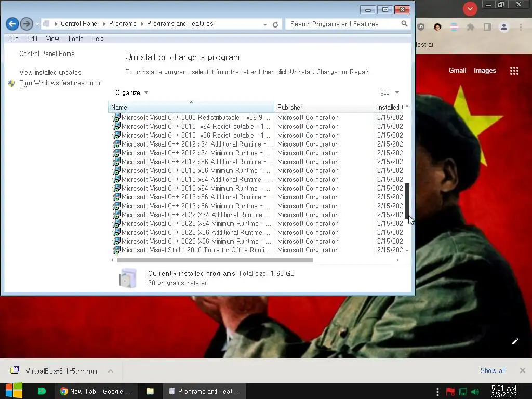
Task: Select Visual C++ 2012 x86 Minimum Runtime
Action: click(257, 170)
